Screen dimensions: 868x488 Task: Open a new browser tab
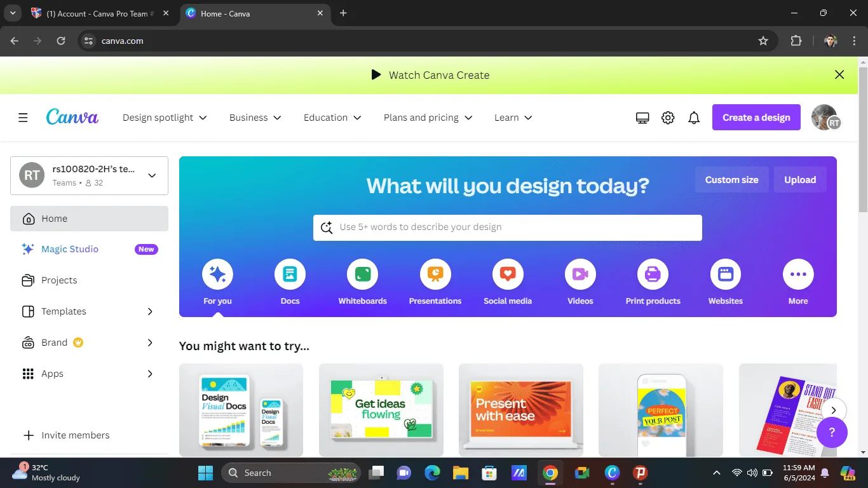pos(343,13)
